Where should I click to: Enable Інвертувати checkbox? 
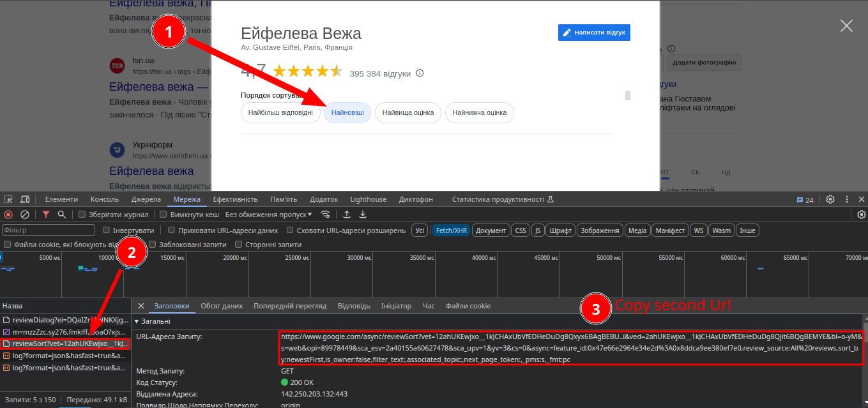coord(107,230)
